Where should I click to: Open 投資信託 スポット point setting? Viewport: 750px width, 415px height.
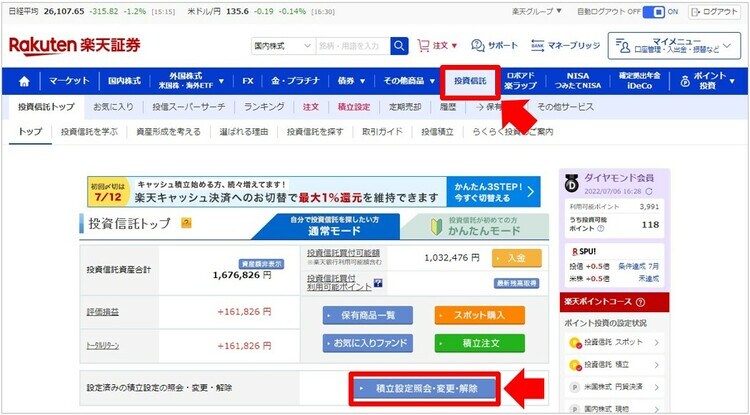coord(614,342)
